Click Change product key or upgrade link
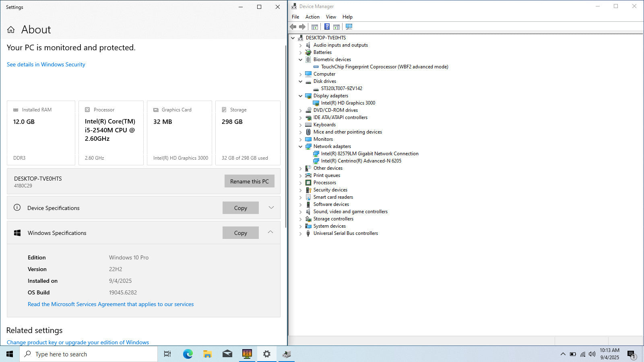This screenshot has height=362, width=644. 78,342
